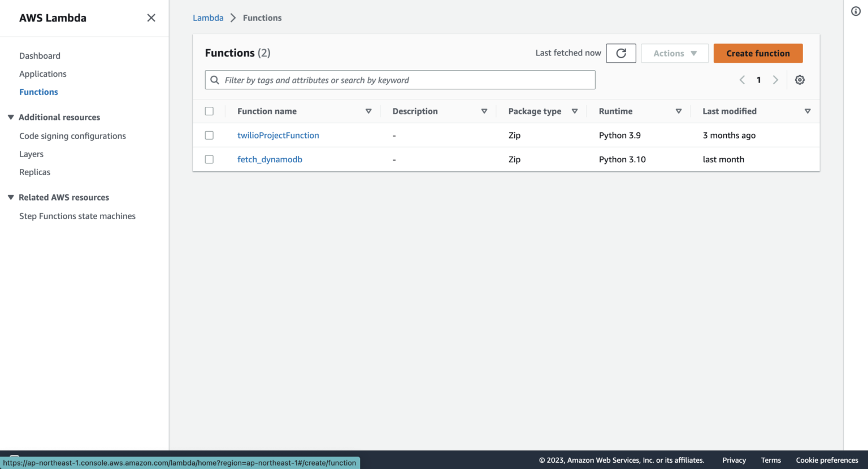Viewport: 868px width, 469px height.
Task: Collapse the Related AWS resources section
Action: pos(11,197)
